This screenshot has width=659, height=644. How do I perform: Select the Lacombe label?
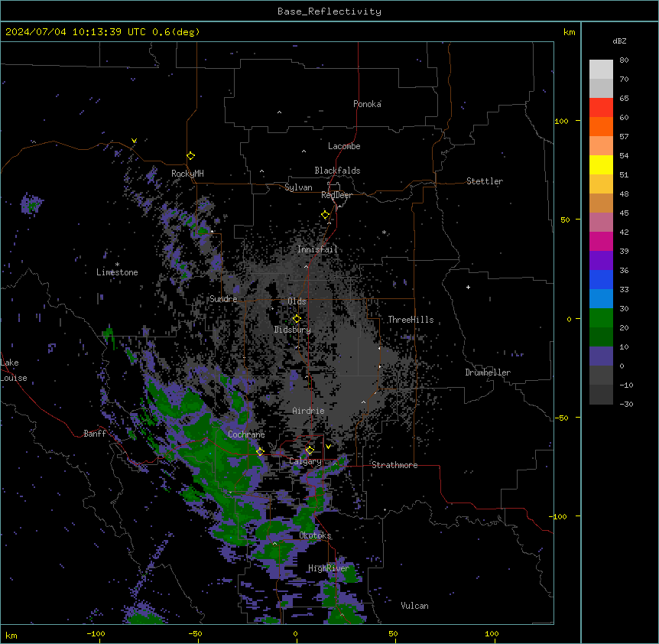tap(344, 146)
